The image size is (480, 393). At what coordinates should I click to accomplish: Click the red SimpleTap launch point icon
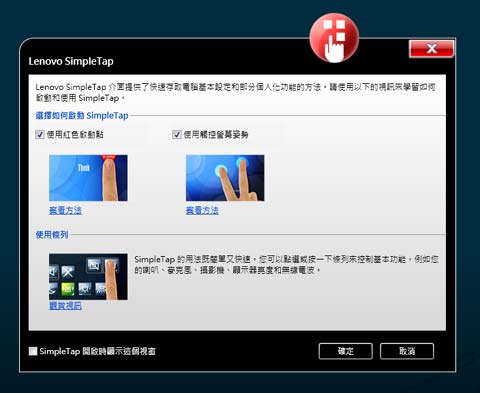334,38
